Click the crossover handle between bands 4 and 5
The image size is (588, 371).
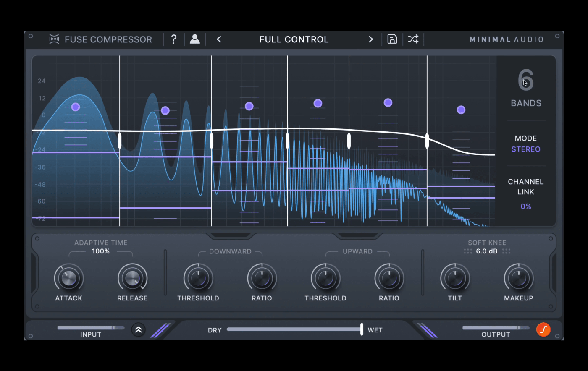point(349,141)
